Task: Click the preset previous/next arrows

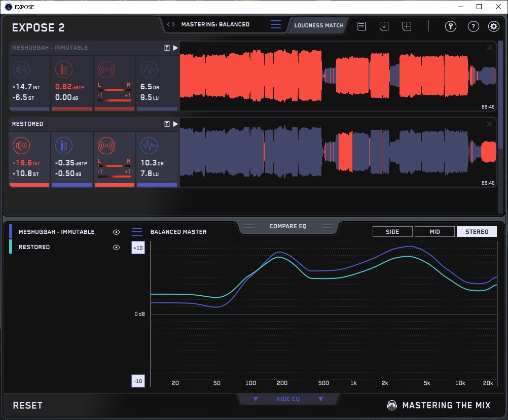Action: click(x=171, y=24)
